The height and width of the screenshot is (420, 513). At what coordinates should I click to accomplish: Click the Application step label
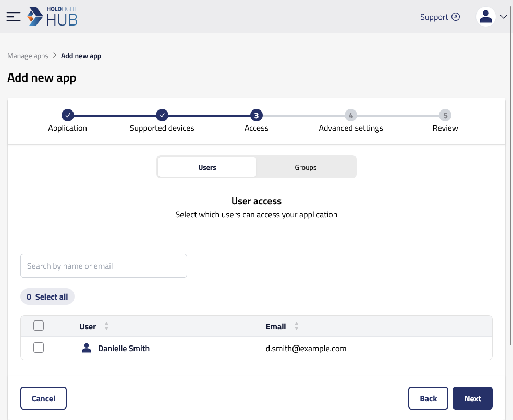(68, 128)
